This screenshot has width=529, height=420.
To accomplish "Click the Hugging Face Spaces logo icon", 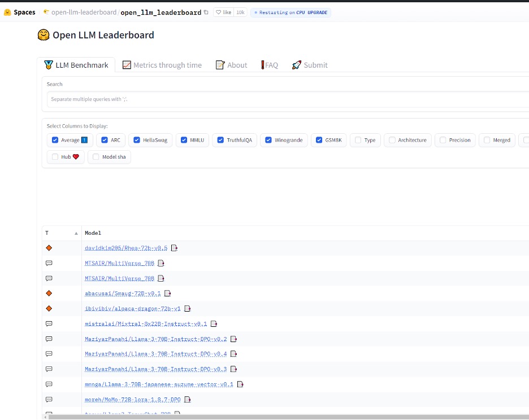I will 7,12.
